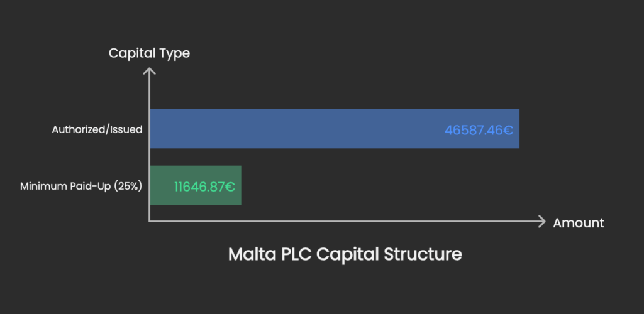Click the euro symbol after 11646.87
This screenshot has width=644, height=314.
230,187
